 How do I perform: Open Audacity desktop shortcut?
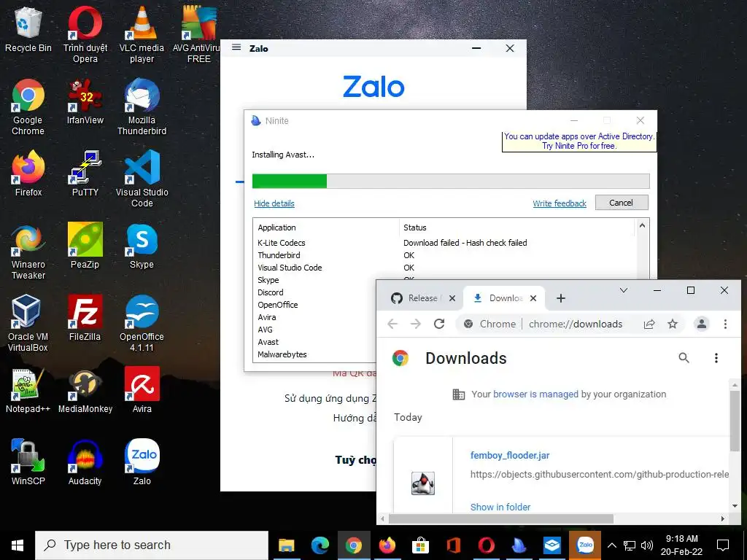click(x=85, y=462)
